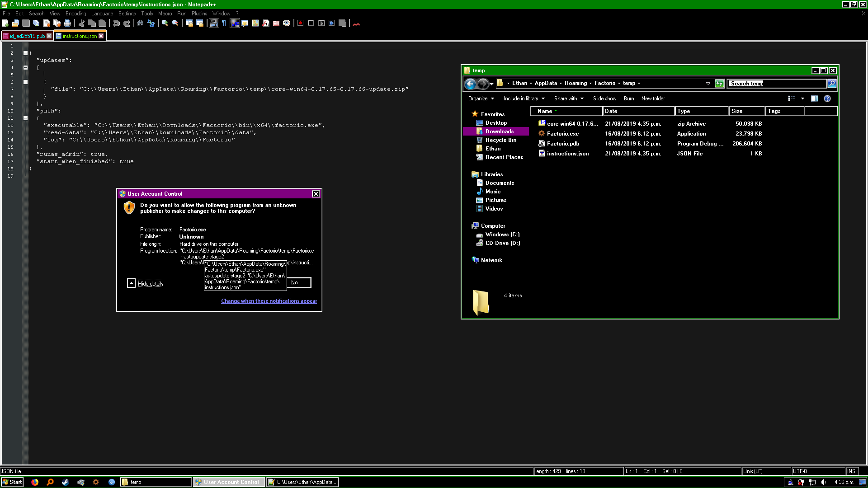This screenshot has width=868, height=488.
Task: Click Burn in Explorer toolbar
Action: click(x=629, y=99)
